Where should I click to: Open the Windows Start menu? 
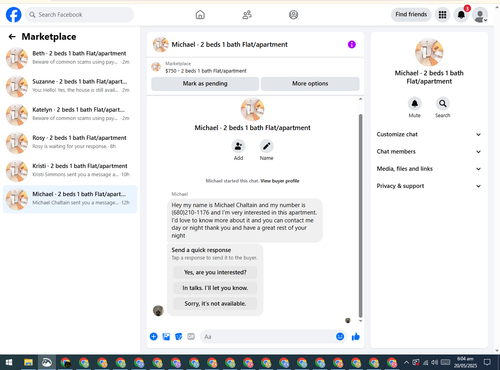[x=9, y=362]
